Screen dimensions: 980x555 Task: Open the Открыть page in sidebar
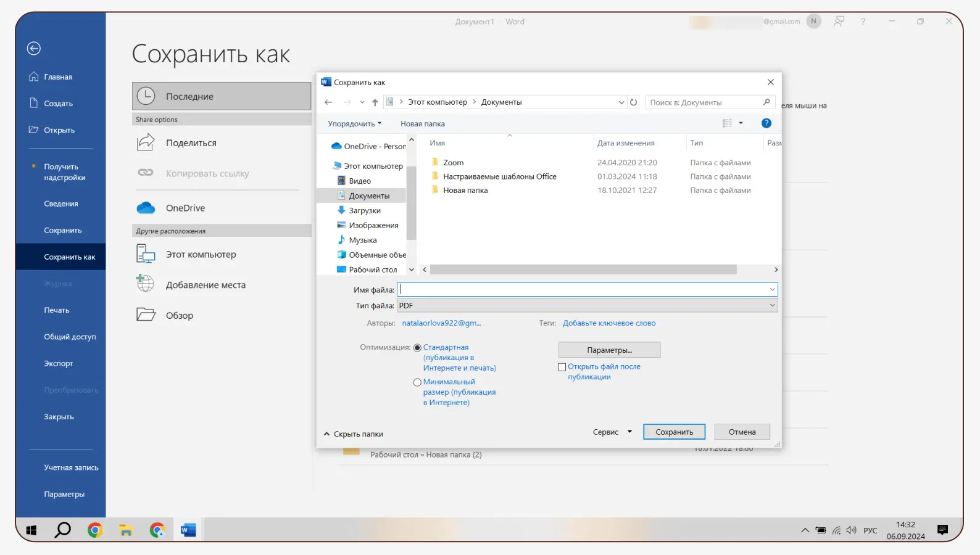coord(52,130)
